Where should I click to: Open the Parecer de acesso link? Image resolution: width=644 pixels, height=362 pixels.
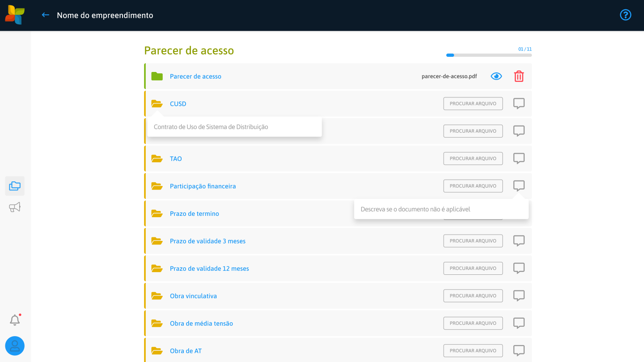coord(195,76)
